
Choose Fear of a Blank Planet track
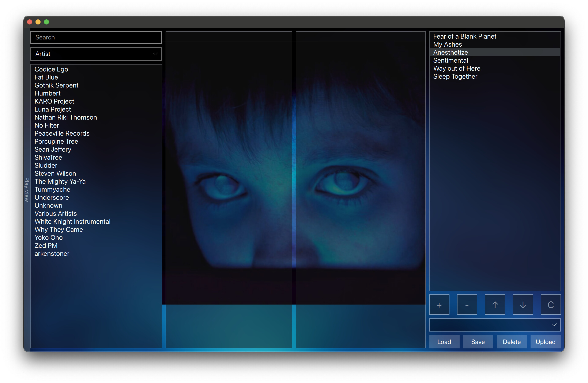(x=464, y=36)
